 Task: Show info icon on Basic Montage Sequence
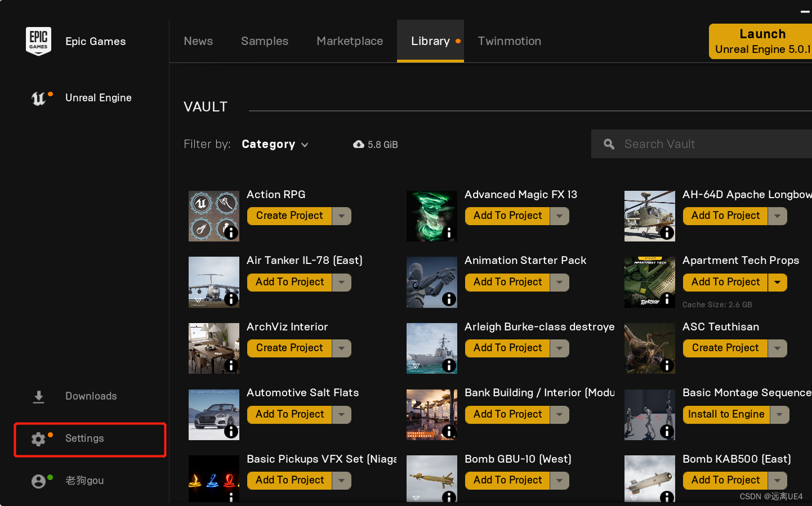tap(667, 431)
